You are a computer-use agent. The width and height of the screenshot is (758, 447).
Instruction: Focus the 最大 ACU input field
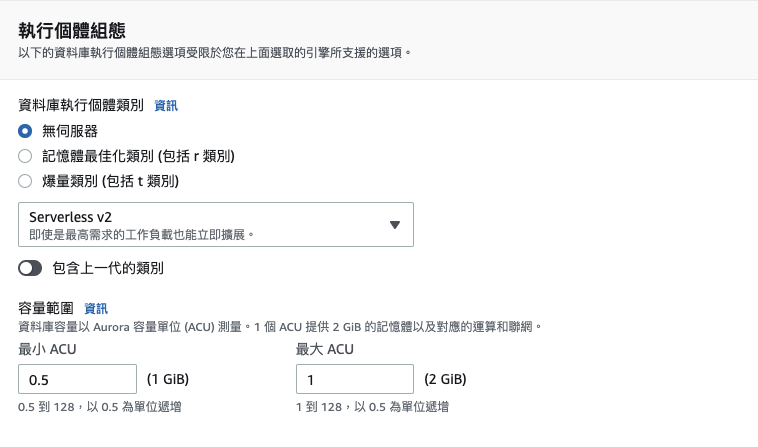pyautogui.click(x=355, y=380)
